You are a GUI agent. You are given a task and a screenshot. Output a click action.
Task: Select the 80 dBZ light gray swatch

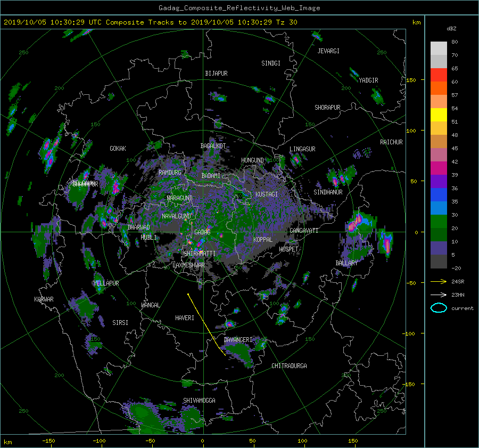pyautogui.click(x=439, y=48)
